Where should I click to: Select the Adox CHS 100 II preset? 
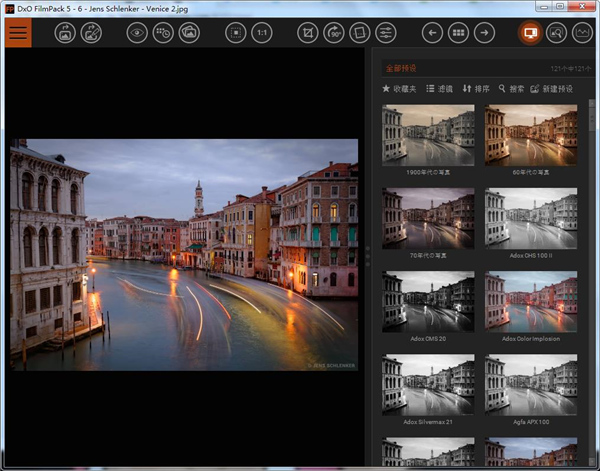pos(531,218)
